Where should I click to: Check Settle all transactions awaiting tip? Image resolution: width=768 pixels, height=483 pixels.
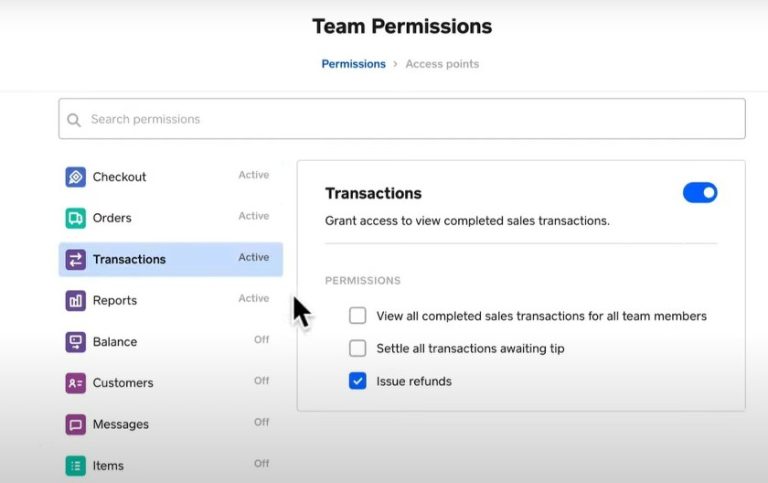(358, 349)
